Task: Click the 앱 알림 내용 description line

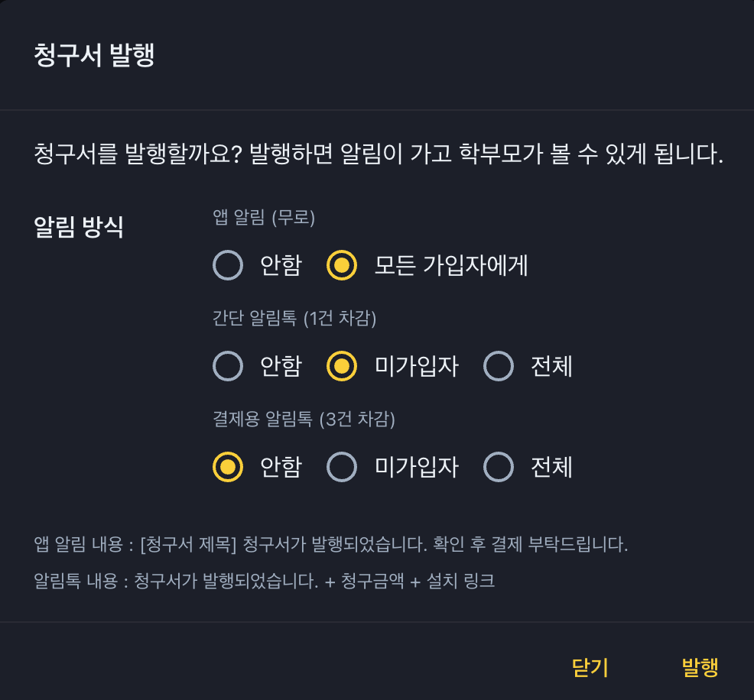Action: (x=330, y=546)
